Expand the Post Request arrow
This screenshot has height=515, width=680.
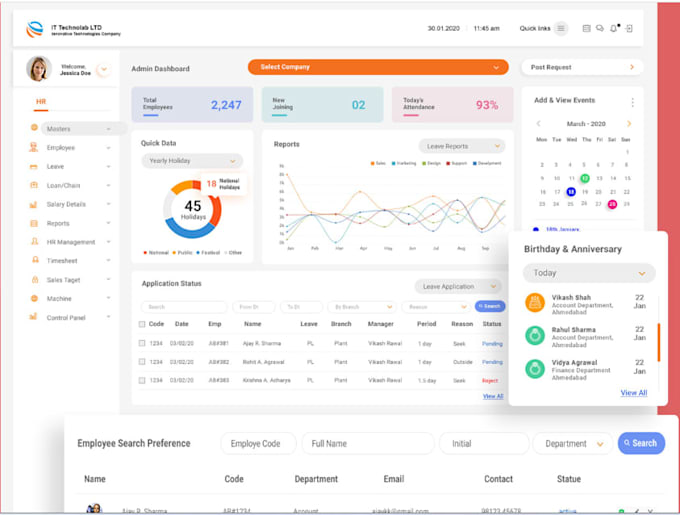(x=632, y=67)
